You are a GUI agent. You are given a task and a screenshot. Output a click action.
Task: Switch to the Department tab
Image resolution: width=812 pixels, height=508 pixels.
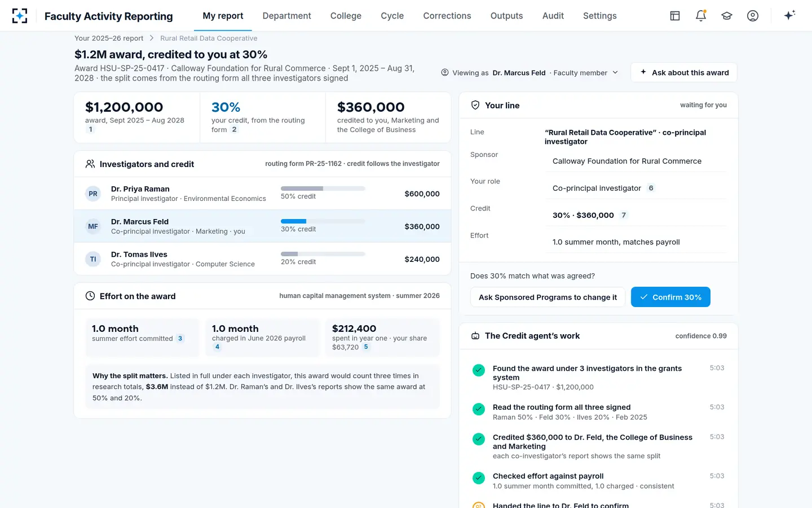pos(286,16)
